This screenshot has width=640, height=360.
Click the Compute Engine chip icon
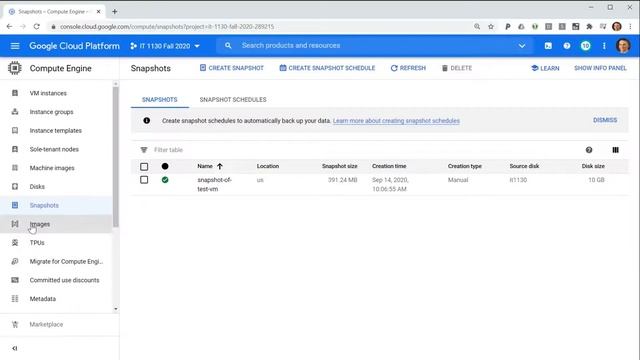[x=15, y=68]
